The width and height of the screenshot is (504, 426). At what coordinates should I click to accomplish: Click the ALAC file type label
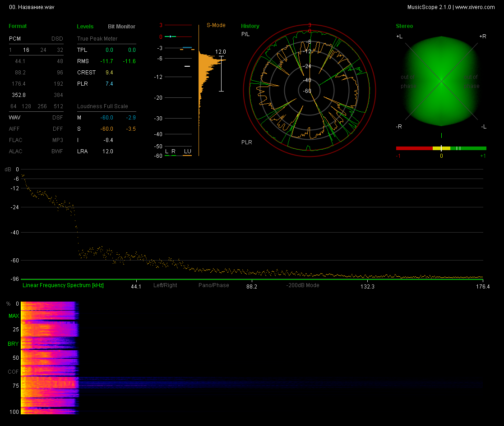click(x=16, y=151)
